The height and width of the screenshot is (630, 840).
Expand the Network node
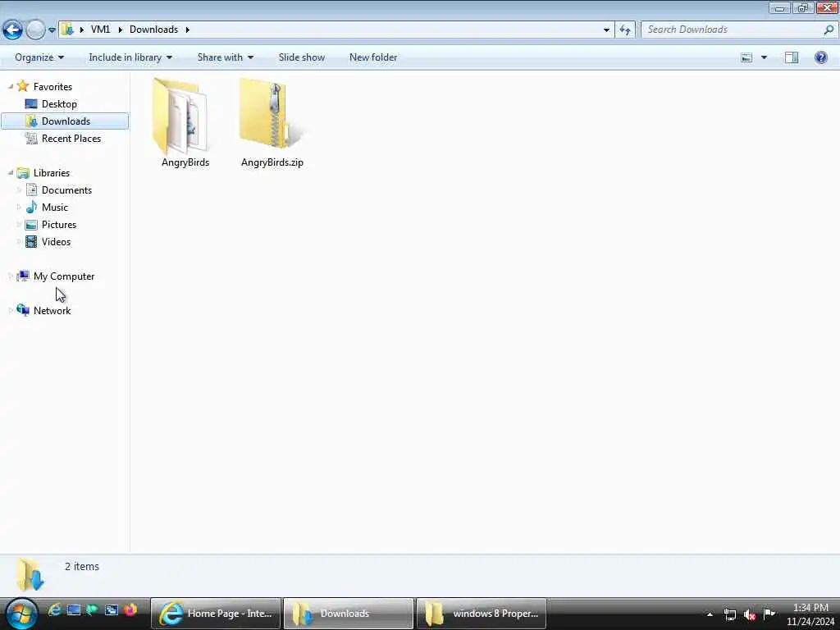coord(10,311)
